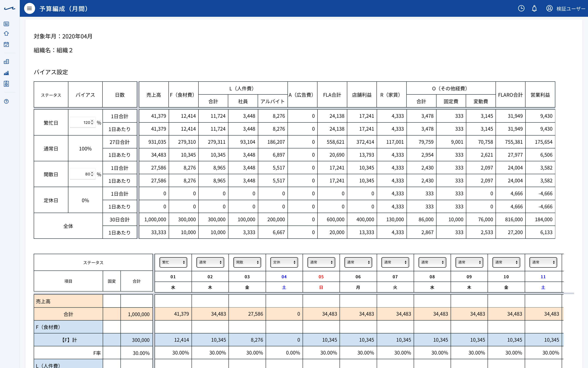Click the day 05 date header in red
The width and height of the screenshot is (588, 368).
coord(321,277)
